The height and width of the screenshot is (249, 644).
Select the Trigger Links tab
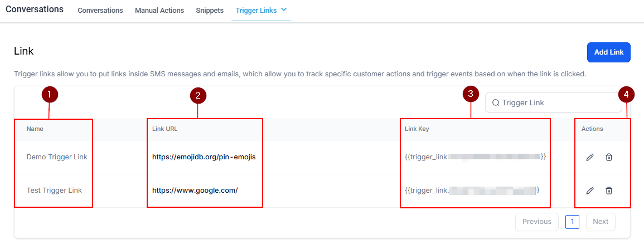[256, 11]
